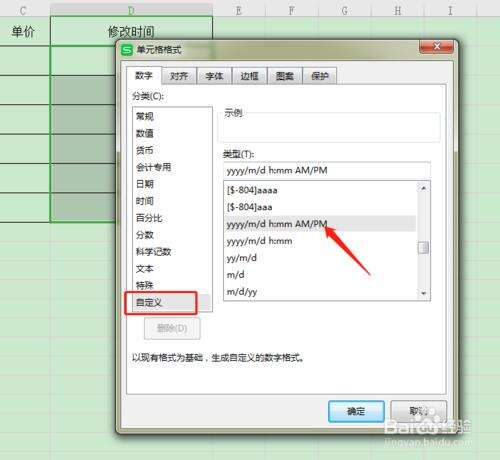Image resolution: width=500 pixels, height=460 pixels.
Task: Select 数值 category
Action: tap(172, 133)
